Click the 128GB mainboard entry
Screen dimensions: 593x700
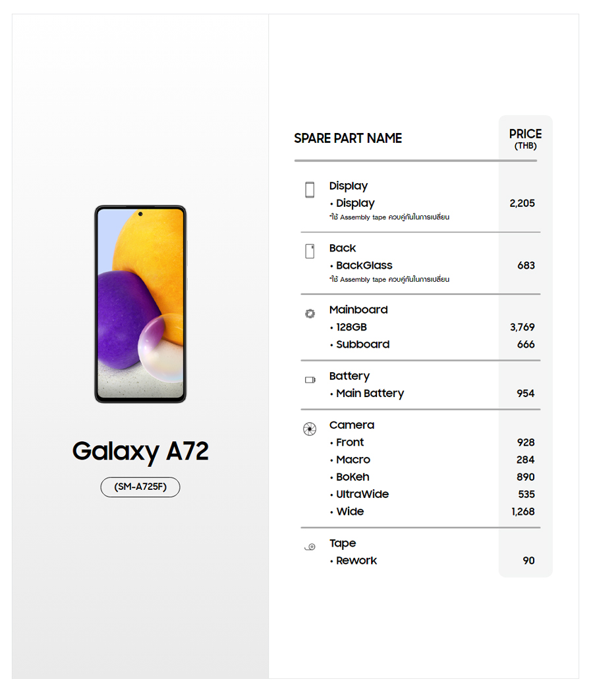tap(351, 327)
